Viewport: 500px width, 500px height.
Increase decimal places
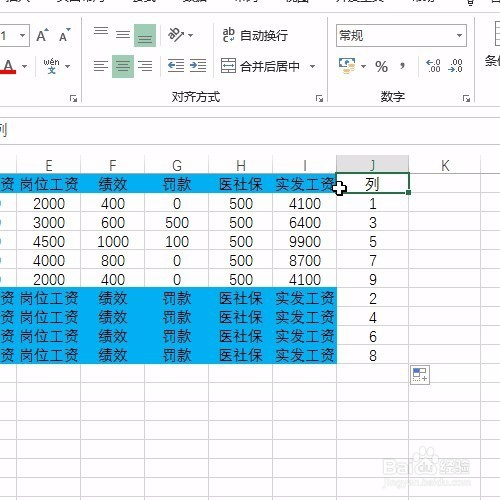point(434,66)
